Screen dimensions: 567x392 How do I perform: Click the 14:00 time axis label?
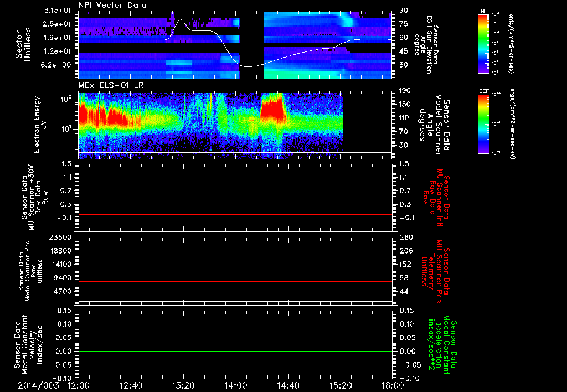pyautogui.click(x=236, y=385)
